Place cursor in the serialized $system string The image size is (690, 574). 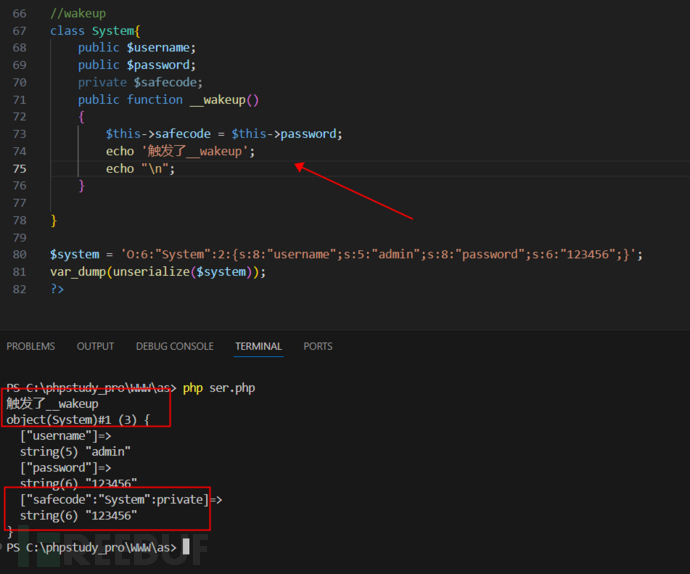(380, 254)
